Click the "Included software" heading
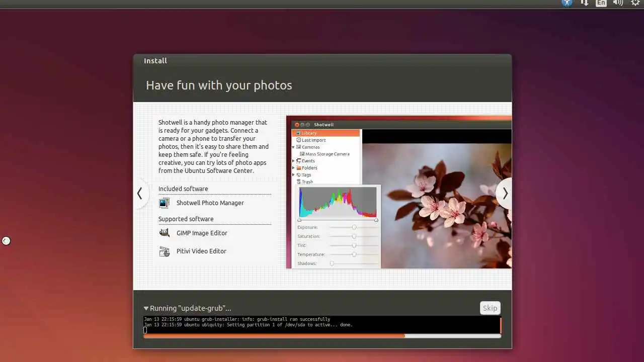644x362 pixels. [183, 189]
